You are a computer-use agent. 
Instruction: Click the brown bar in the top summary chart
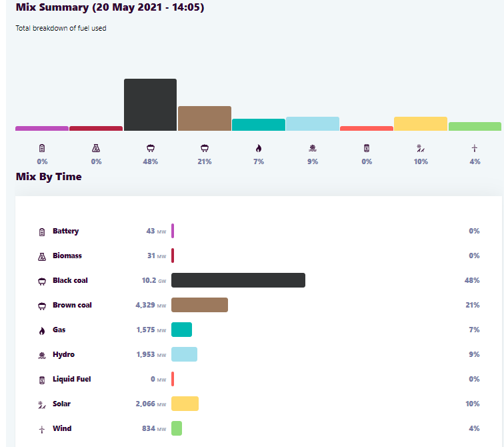point(204,118)
